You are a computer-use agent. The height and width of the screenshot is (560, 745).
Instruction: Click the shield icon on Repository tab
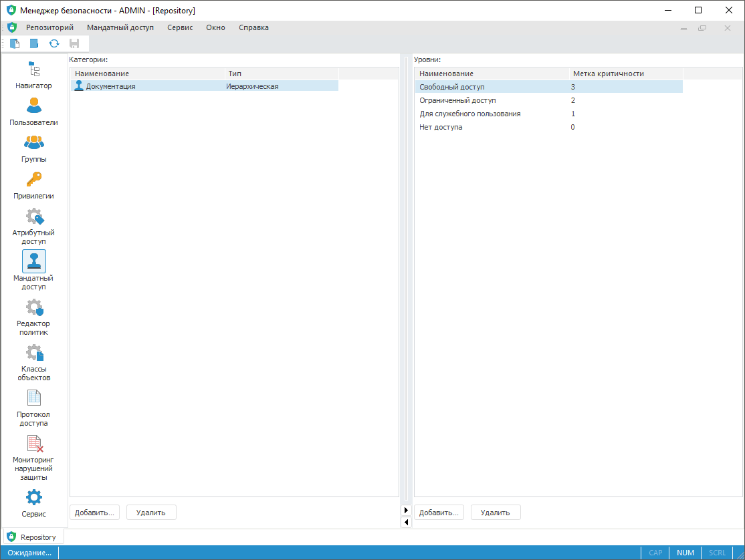[11, 537]
